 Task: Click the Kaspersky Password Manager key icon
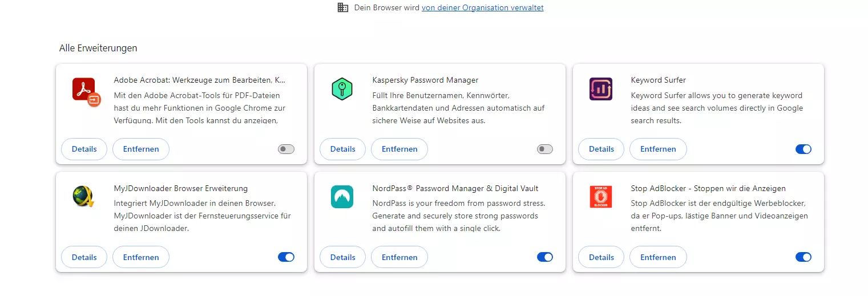click(x=342, y=89)
